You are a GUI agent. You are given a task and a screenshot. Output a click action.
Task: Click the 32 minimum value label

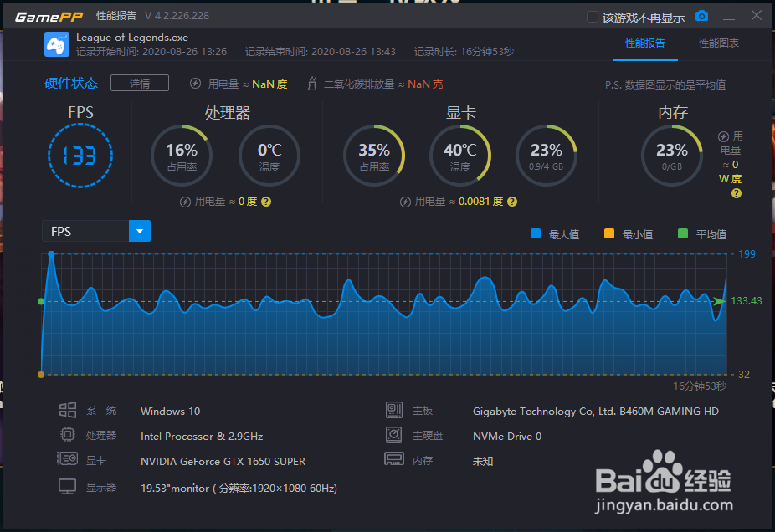point(744,375)
